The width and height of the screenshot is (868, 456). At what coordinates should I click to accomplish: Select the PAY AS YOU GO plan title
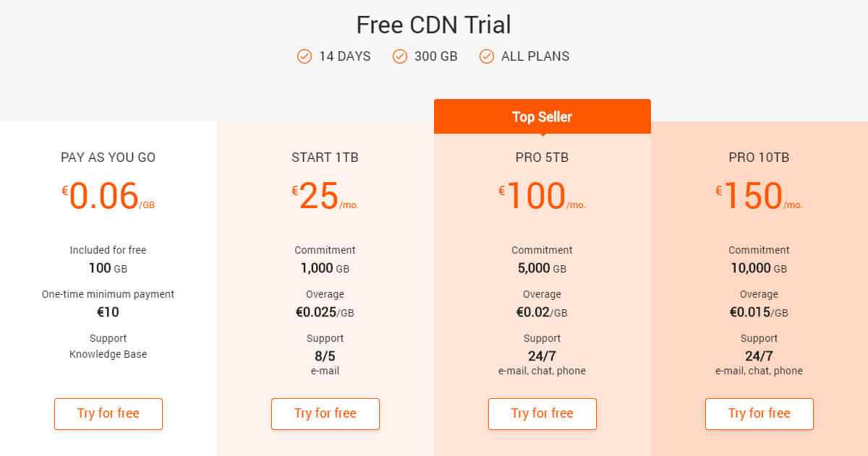(109, 158)
